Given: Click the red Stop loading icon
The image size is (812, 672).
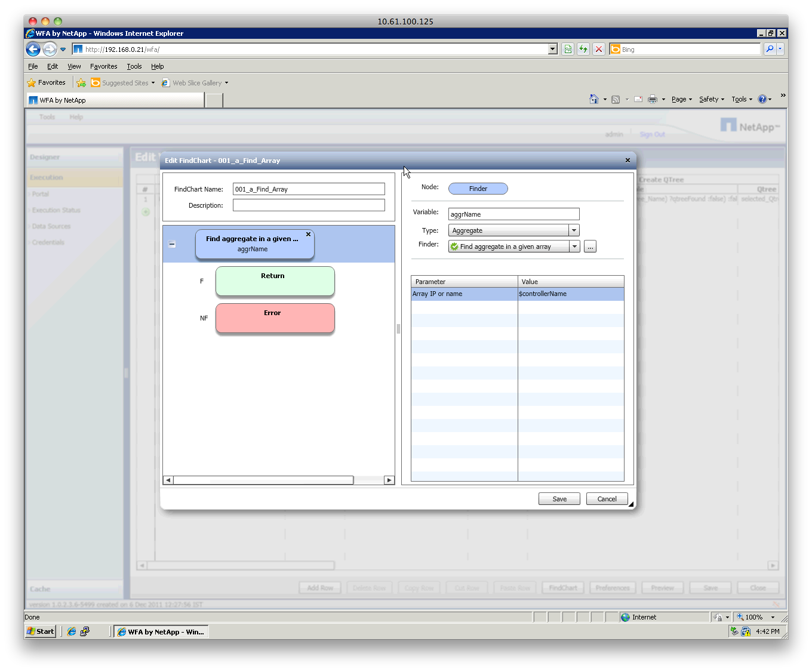Looking at the screenshot, I should pos(598,50).
